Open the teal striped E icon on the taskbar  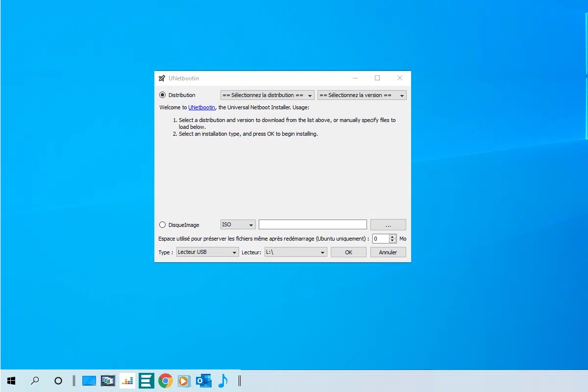click(x=147, y=381)
